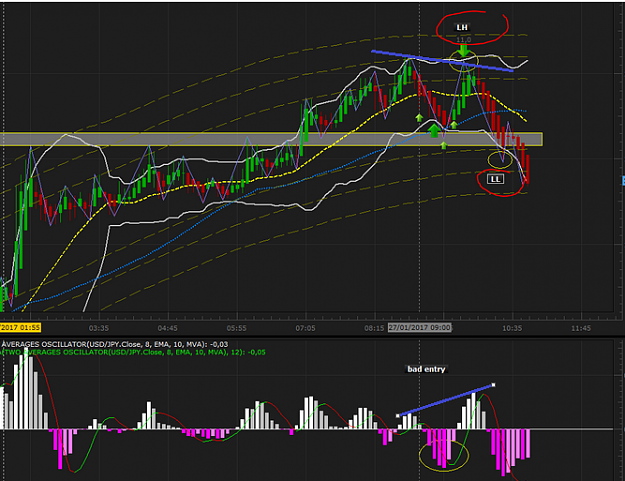
Task: Grab left end handle of oscillator trendline
Action: 397,416
